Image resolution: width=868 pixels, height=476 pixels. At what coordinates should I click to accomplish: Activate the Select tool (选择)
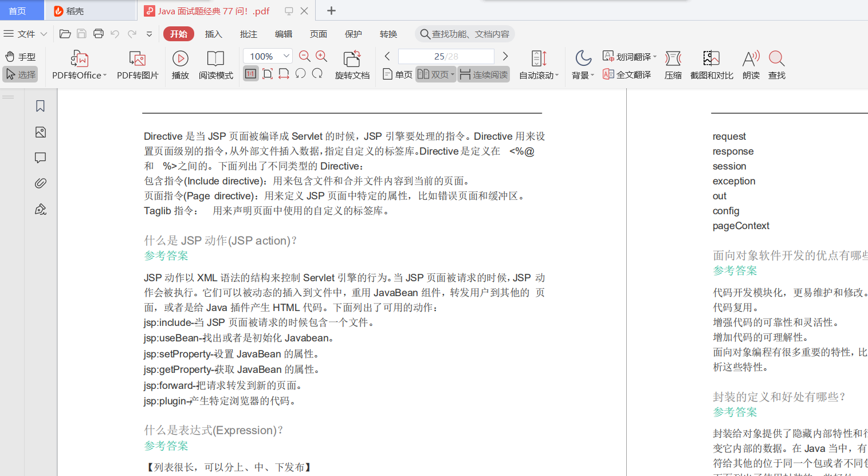(20, 74)
